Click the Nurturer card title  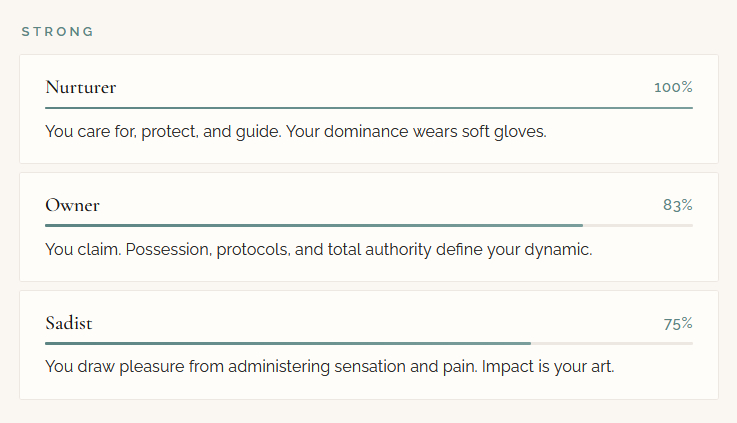[81, 87]
